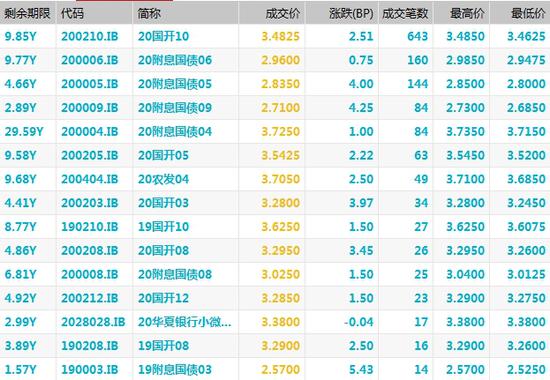Open bond name 20国开12
This screenshot has height=380, width=550.
163,298
